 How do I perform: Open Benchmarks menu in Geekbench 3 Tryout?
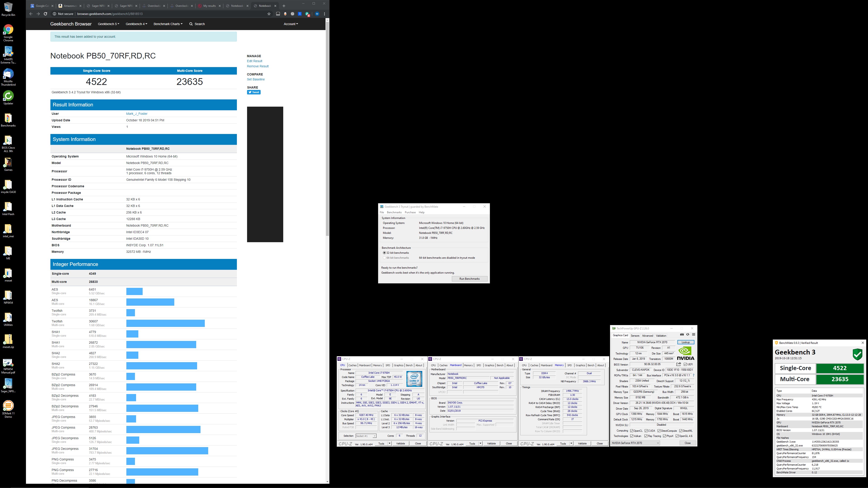(x=394, y=212)
